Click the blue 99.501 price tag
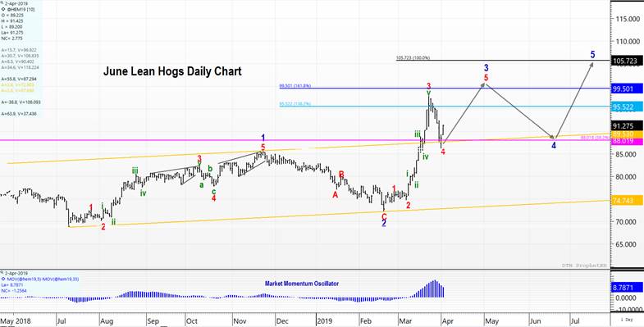This screenshot has height=327, width=644. [x=627, y=89]
